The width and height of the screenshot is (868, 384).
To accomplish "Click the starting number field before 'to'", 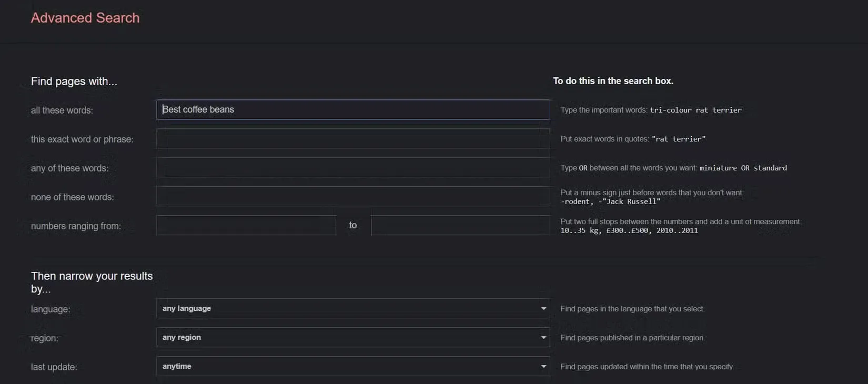I will (x=246, y=226).
